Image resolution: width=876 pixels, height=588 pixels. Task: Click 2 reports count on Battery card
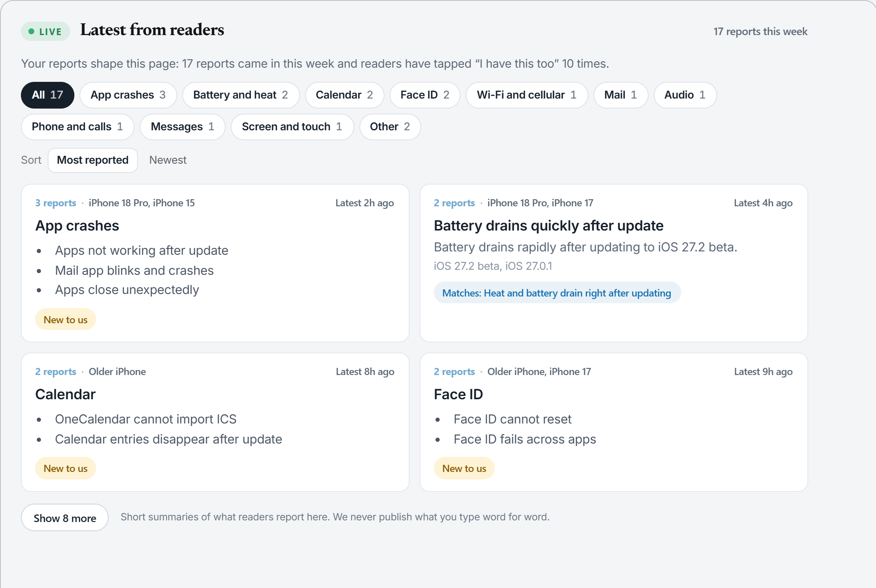click(x=454, y=203)
